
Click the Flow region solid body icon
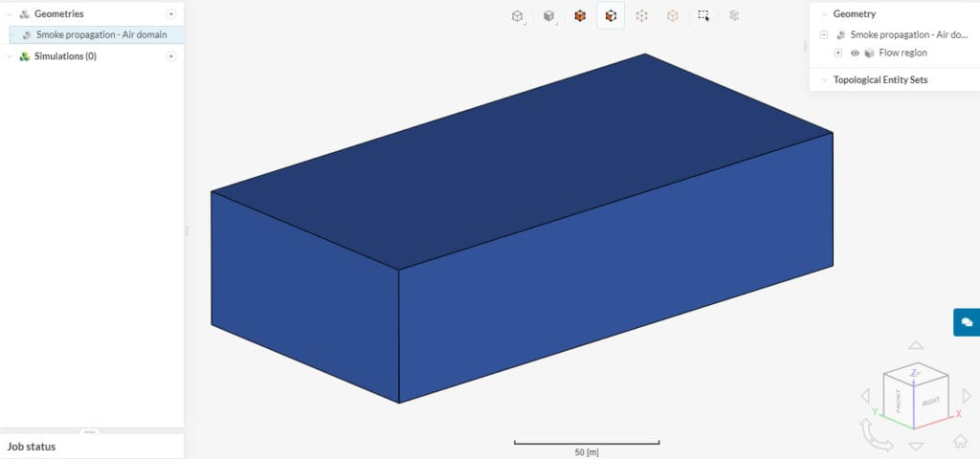(869, 54)
